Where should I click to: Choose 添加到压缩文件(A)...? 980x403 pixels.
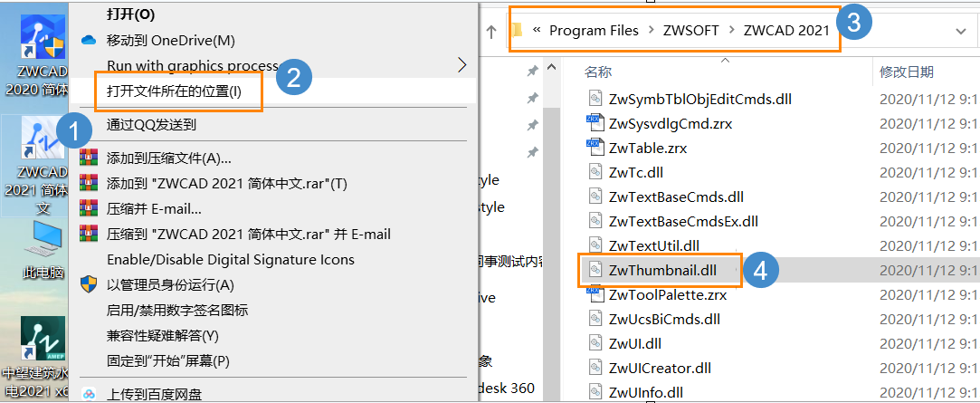tap(168, 158)
